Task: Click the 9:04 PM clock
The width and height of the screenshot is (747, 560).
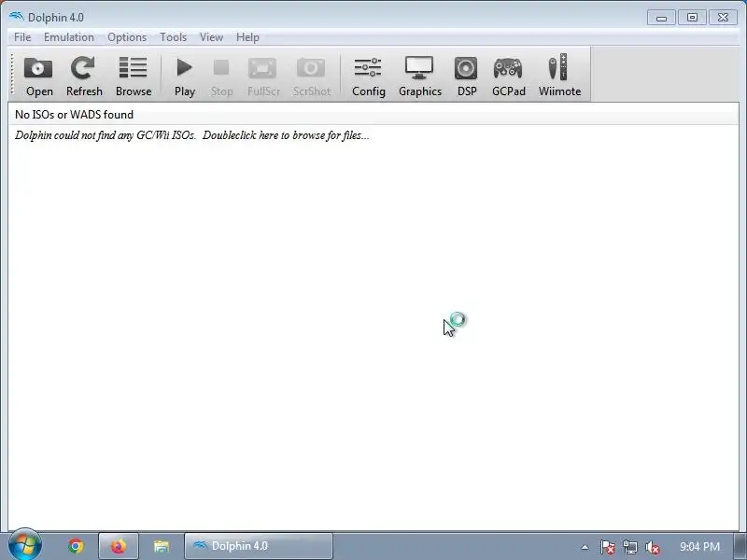Action: pos(699,547)
